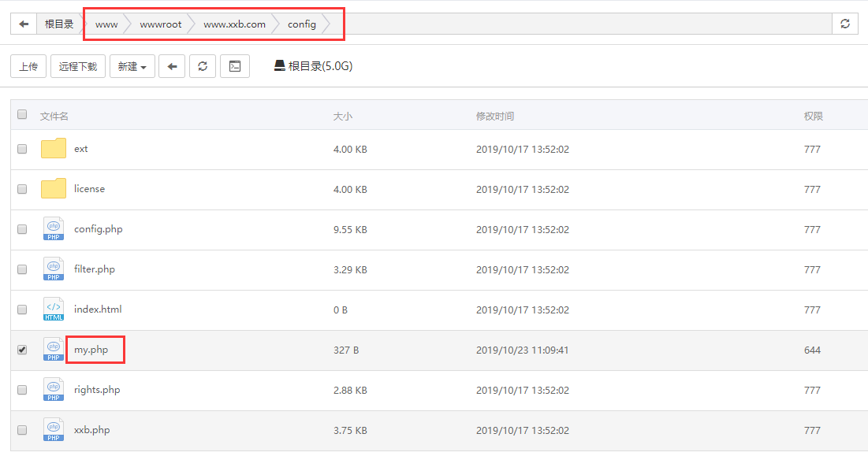Uncheck the my.php checkbox
The width and height of the screenshot is (868, 456).
(x=22, y=350)
